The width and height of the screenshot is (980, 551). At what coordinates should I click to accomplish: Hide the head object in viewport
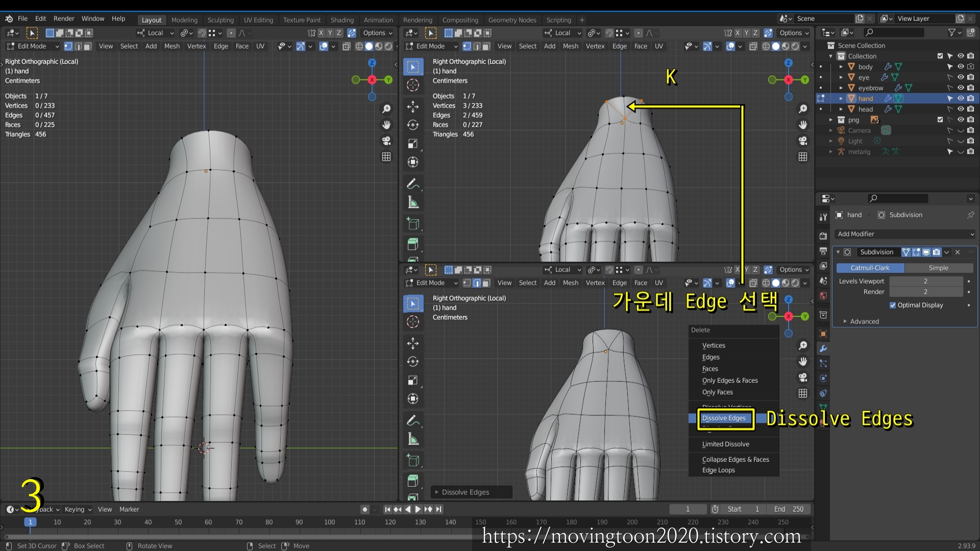[961, 109]
